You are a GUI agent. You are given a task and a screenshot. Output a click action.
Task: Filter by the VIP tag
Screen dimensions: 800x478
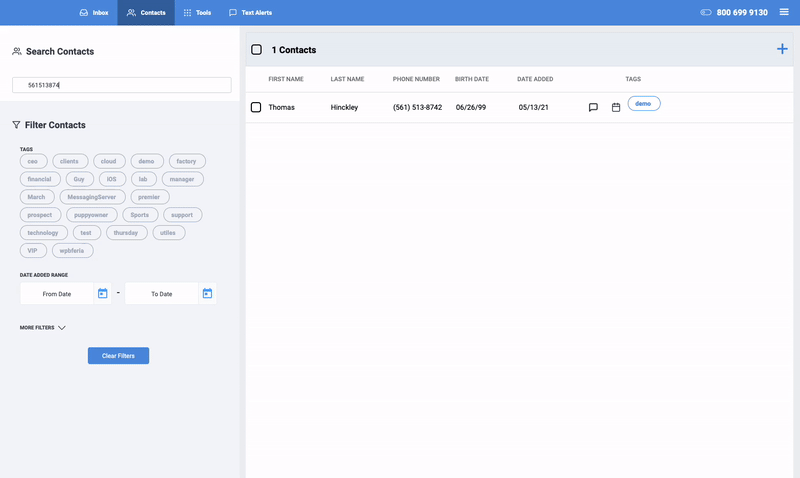click(33, 250)
